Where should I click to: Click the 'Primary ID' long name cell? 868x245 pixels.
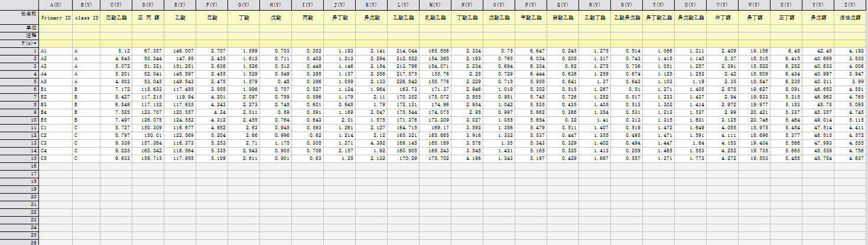click(x=55, y=18)
